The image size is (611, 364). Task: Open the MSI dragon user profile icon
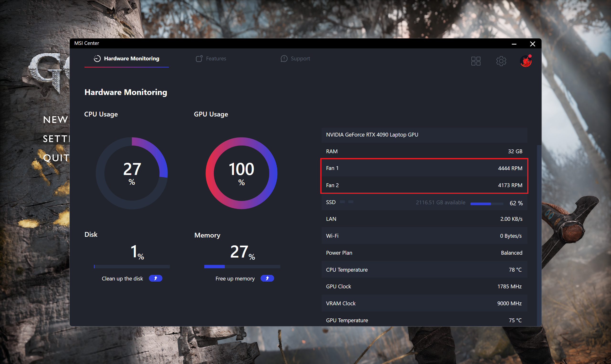click(x=526, y=61)
